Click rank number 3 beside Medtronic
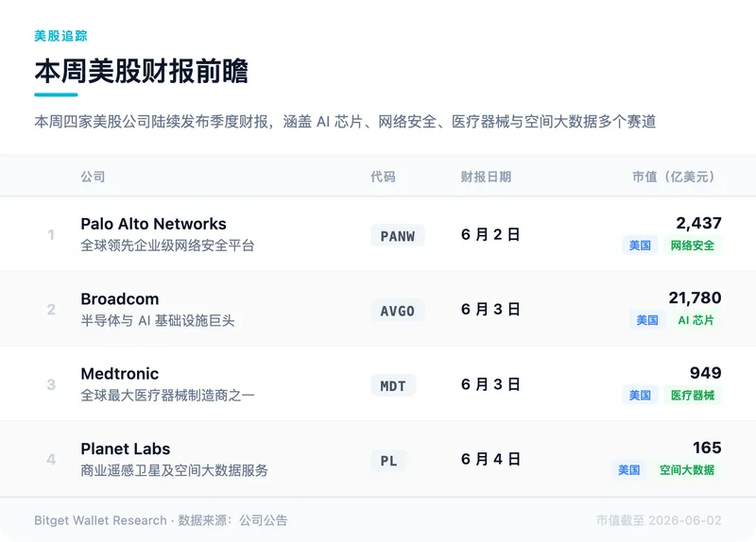The width and height of the screenshot is (756, 542). [x=51, y=384]
